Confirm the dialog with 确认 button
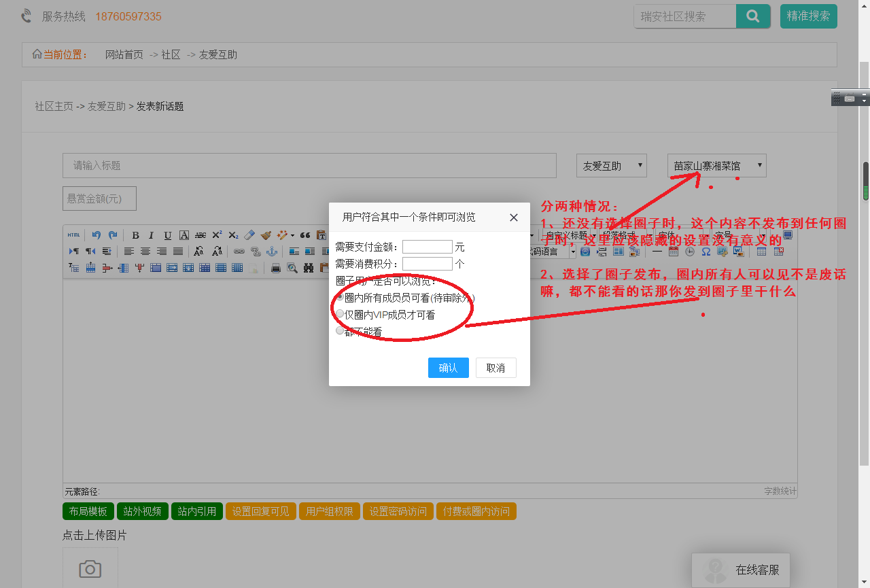Screen dimensions: 870x588 448,368
